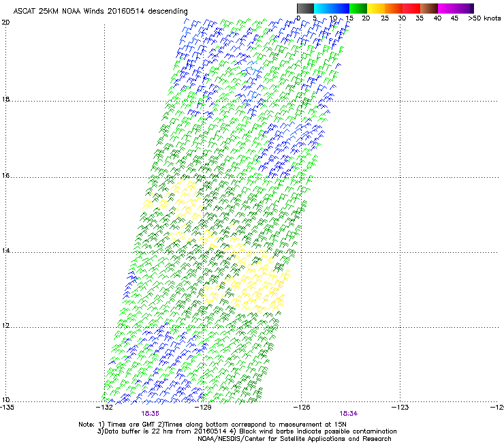The width and height of the screenshot is (504, 443).
Task: Click the orange 25-30 knots legend segment
Action: click(x=394, y=8)
